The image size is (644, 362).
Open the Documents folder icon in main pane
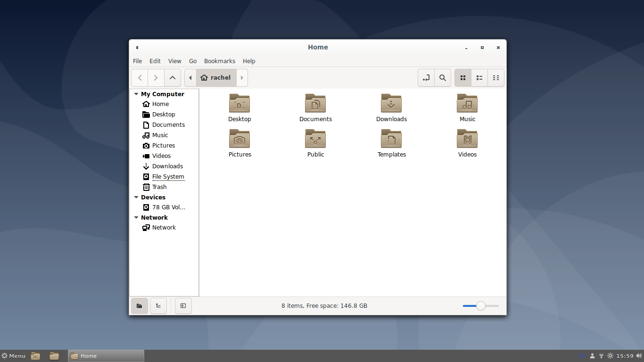click(x=315, y=103)
